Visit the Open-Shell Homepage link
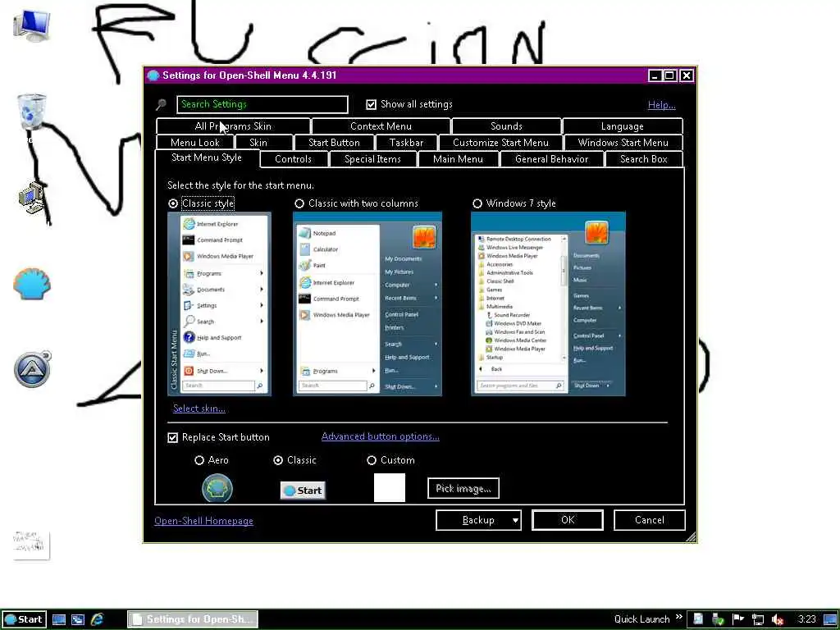Viewport: 840px width, 630px height. (203, 521)
